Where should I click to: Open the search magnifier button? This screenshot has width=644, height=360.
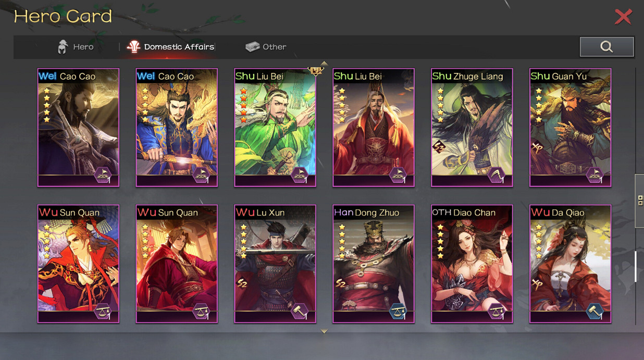click(606, 47)
